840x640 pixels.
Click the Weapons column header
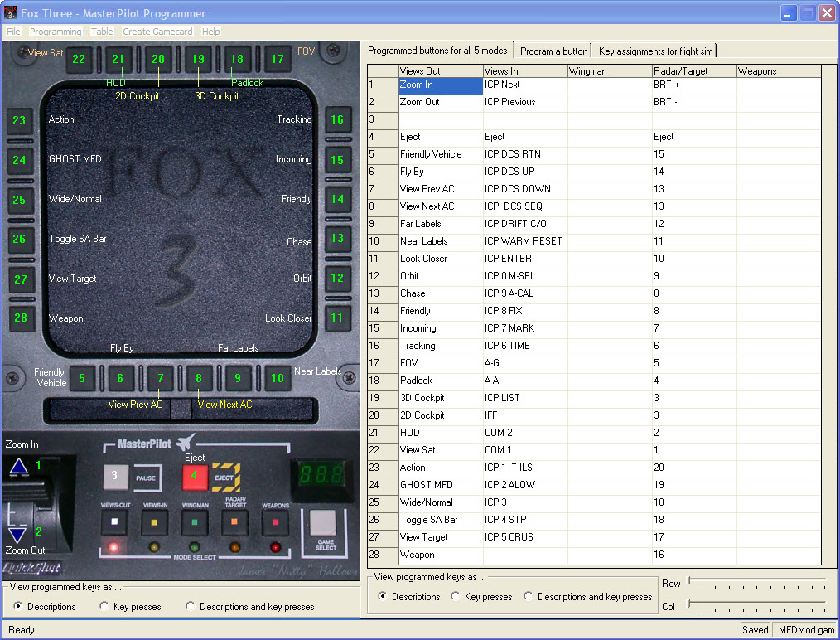[x=779, y=71]
